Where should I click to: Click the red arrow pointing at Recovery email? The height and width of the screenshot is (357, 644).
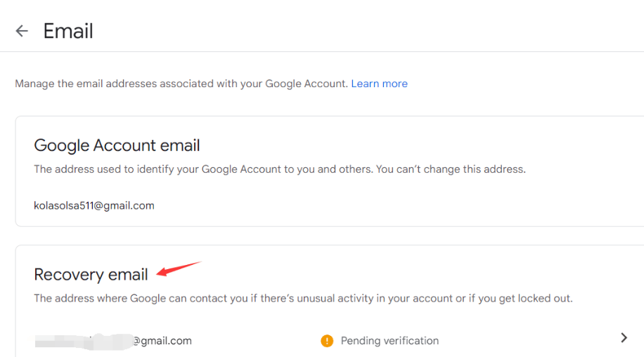point(179,268)
